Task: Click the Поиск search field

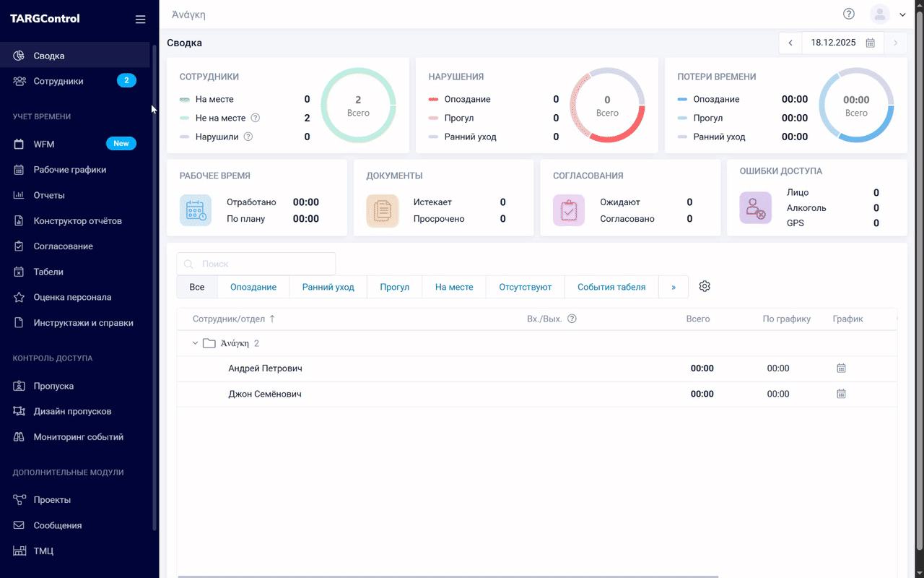Action: tap(256, 264)
